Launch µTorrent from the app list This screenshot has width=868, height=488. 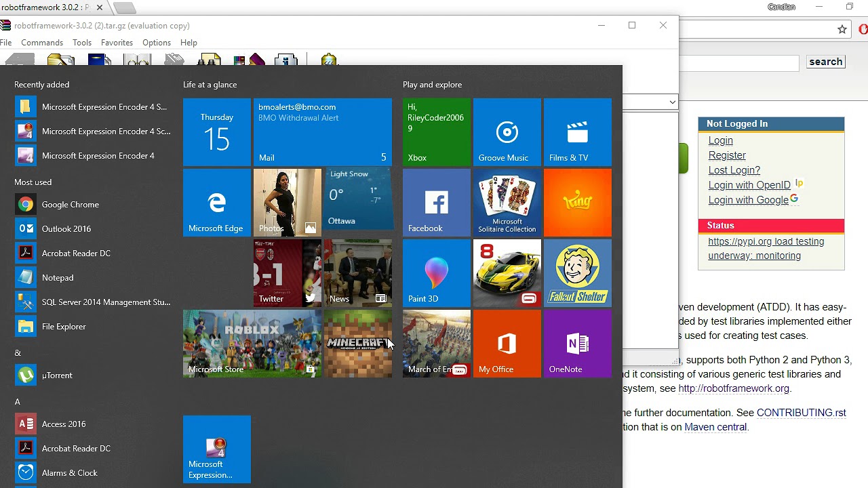click(x=94, y=375)
